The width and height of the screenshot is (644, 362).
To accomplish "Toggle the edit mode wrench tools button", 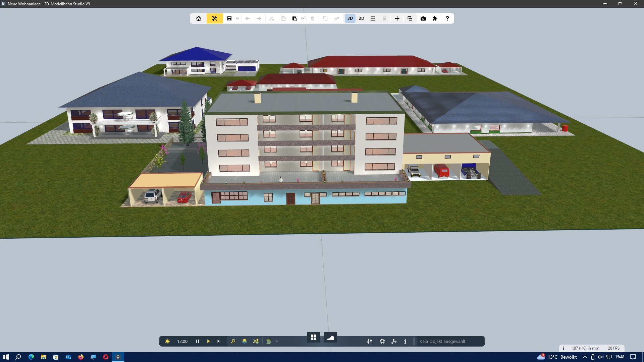I will point(215,18).
